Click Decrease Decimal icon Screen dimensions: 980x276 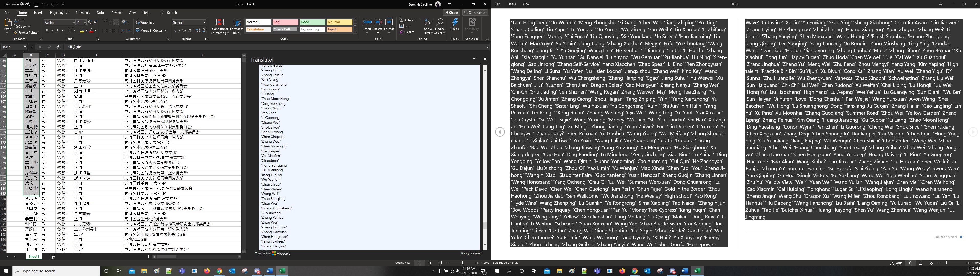pyautogui.click(x=204, y=30)
